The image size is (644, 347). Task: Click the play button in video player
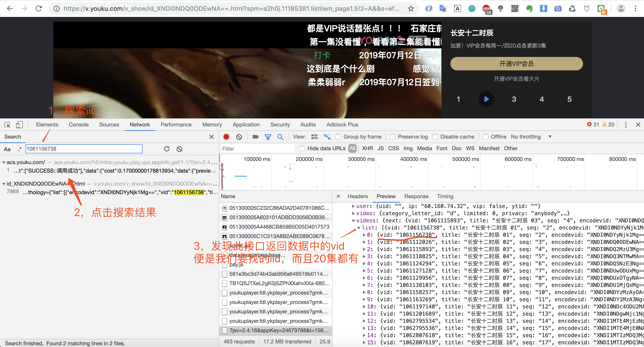(486, 99)
